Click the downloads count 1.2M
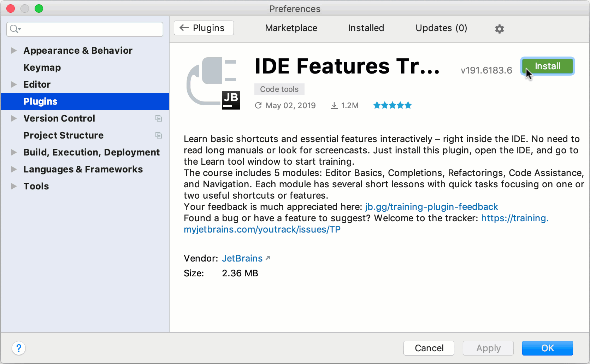Screen dimensions: 590x364 coord(344,105)
